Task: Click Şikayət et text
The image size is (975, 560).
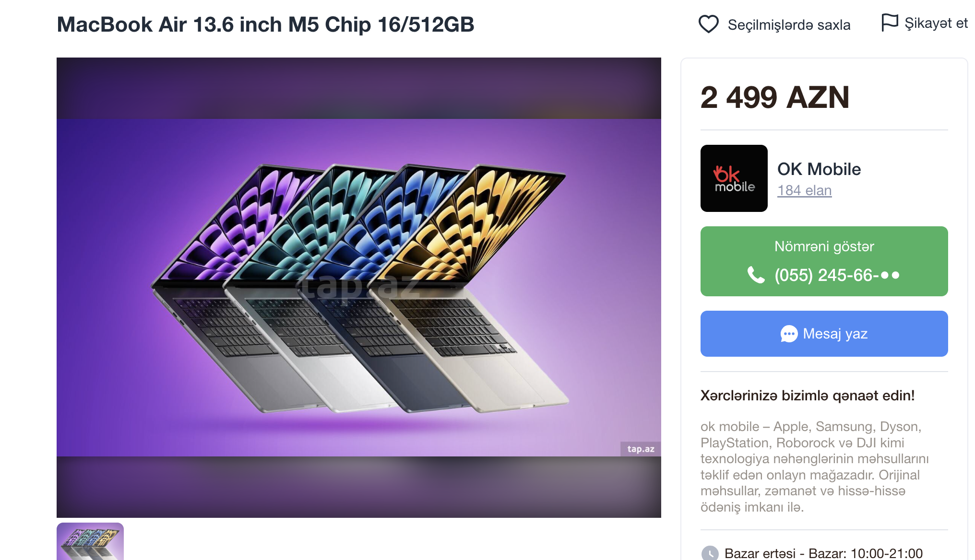Action: 936,23
